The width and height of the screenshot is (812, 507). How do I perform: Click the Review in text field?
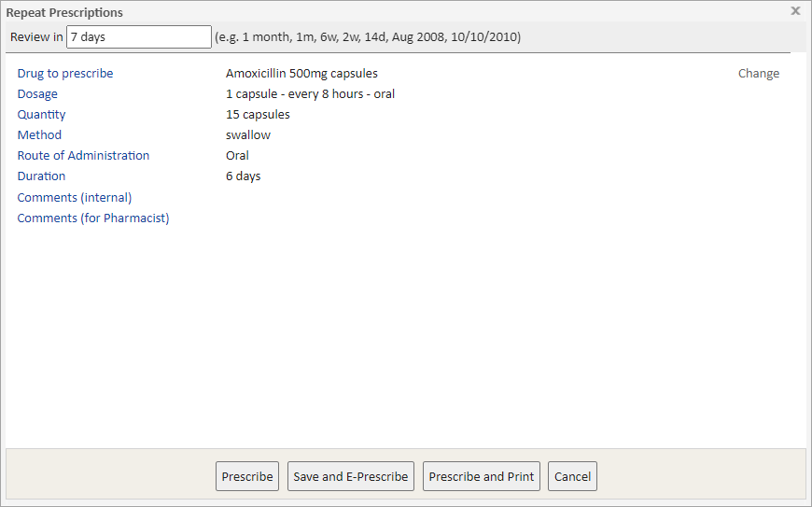point(139,37)
